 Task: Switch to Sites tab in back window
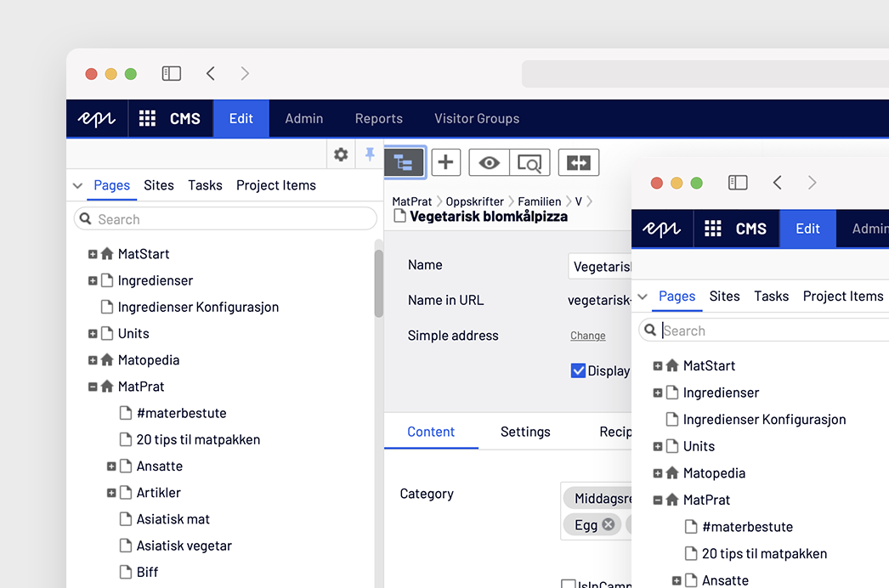[x=159, y=185]
